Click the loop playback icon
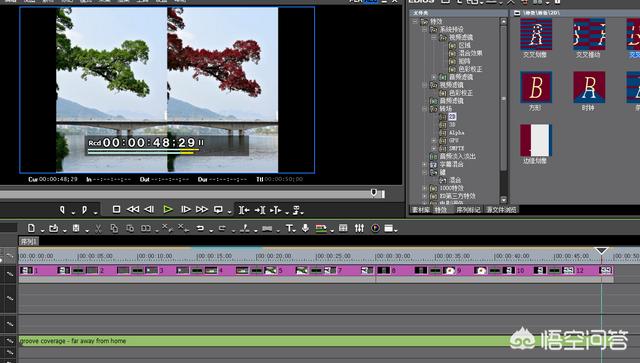The width and height of the screenshot is (640, 363). 218,209
